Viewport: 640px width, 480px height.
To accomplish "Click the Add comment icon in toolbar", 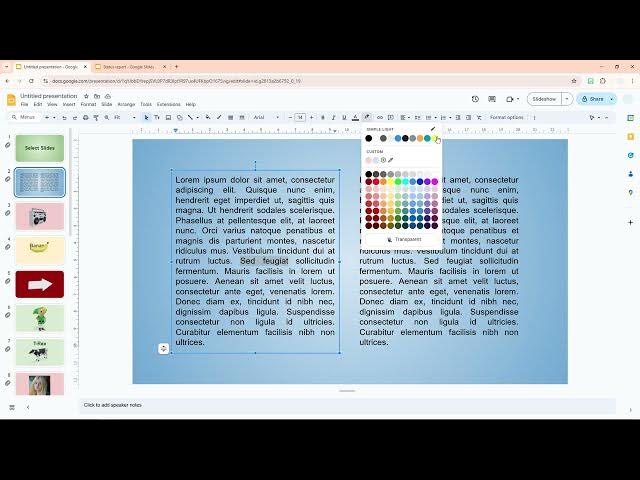I will 391,118.
